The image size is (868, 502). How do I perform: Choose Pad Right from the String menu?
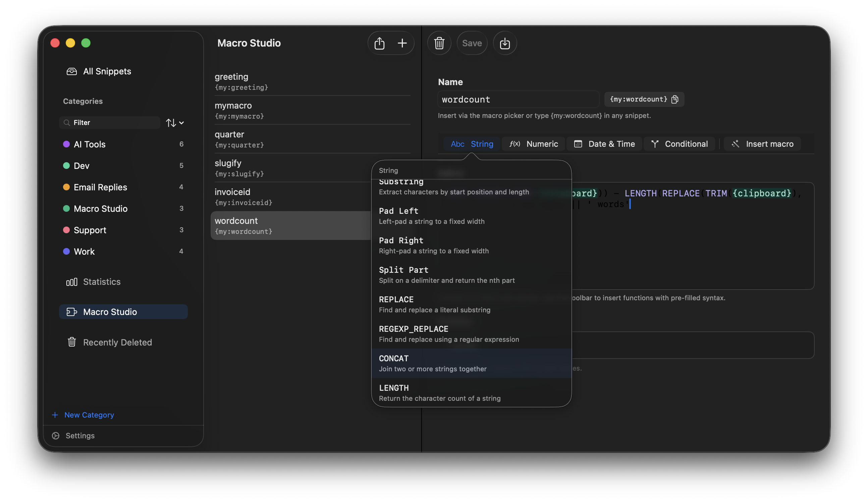click(x=471, y=246)
